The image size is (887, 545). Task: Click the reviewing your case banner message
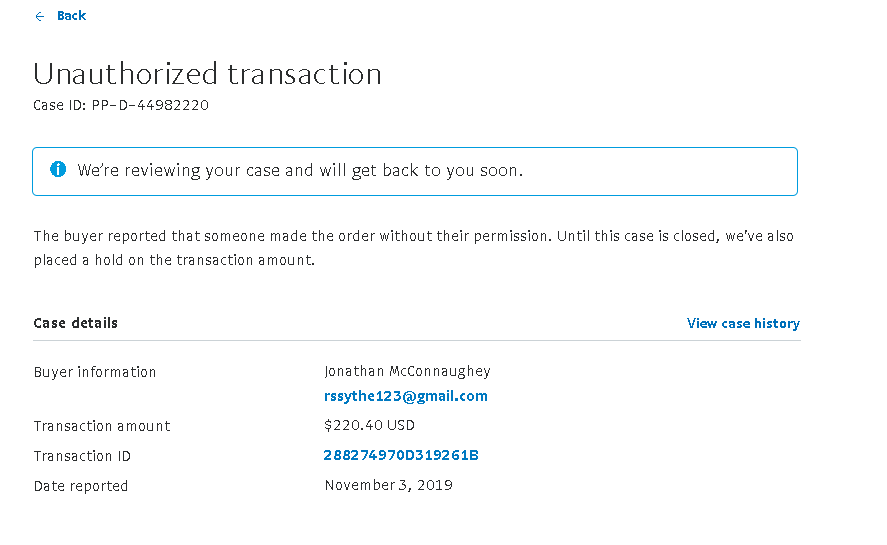click(x=300, y=171)
